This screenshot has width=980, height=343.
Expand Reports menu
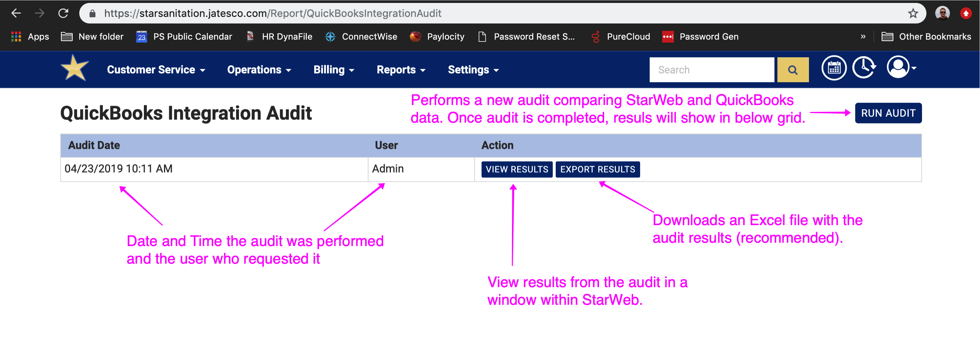401,70
